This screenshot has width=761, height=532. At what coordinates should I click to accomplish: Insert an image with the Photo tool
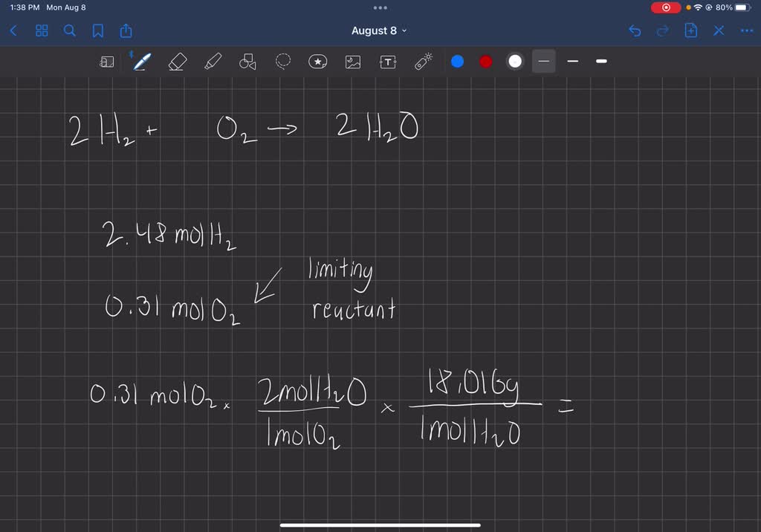[352, 62]
